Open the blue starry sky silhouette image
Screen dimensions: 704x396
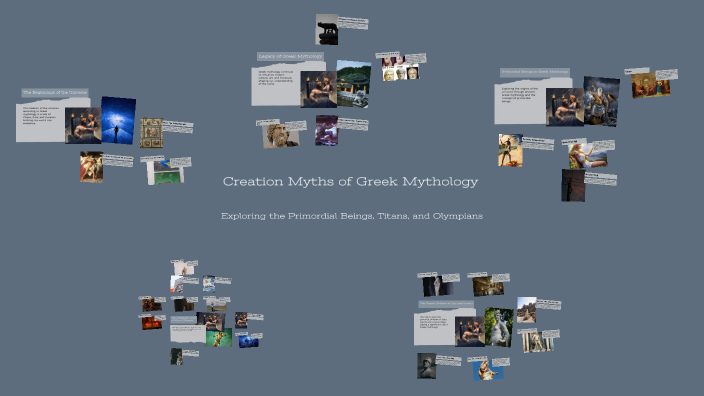point(118,120)
